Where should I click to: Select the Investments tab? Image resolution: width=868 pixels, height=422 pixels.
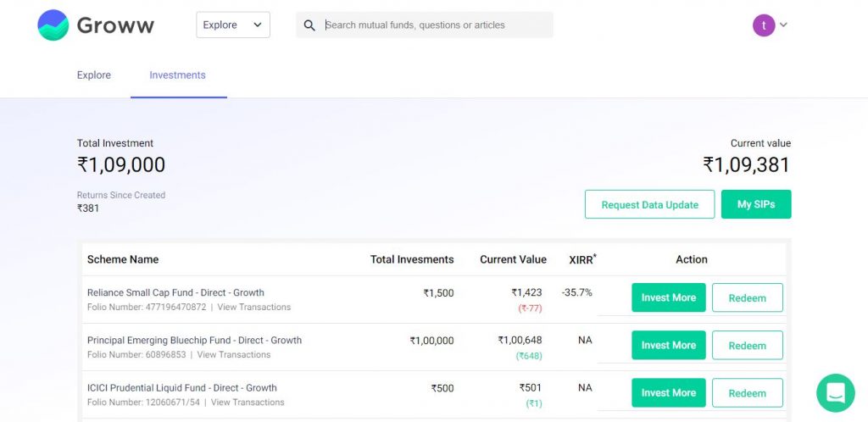[x=178, y=75]
